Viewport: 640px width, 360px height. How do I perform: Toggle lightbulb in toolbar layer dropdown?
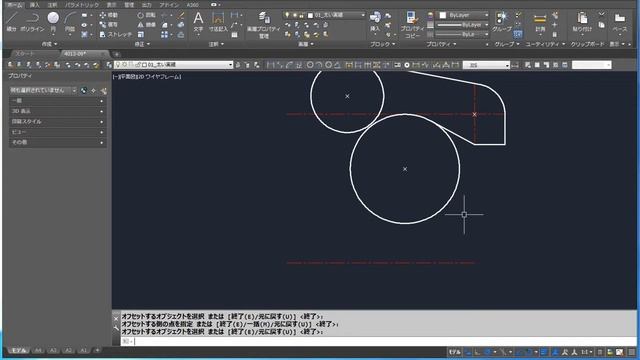[118, 65]
